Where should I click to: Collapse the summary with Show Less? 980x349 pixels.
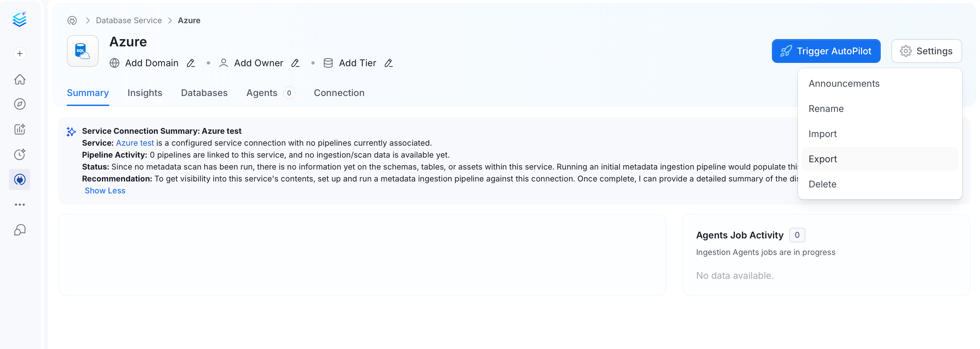tap(105, 190)
